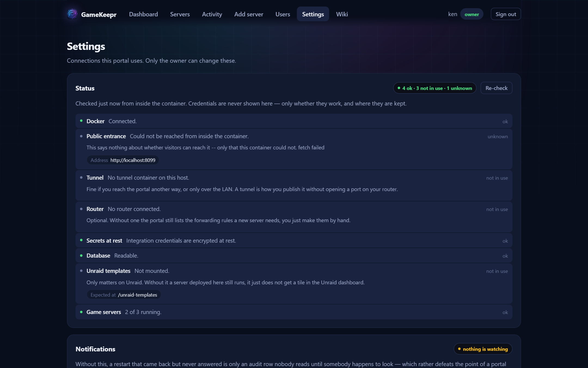Screen dimensions: 588x368
Task: Click the '2 of 3 running.' text
Action: (143, 312)
